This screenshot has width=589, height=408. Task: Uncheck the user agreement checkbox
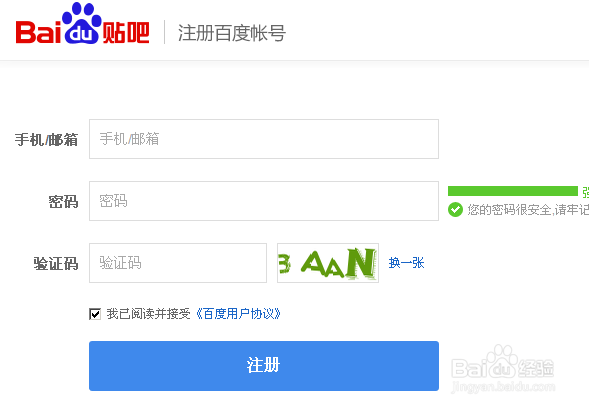(x=95, y=314)
